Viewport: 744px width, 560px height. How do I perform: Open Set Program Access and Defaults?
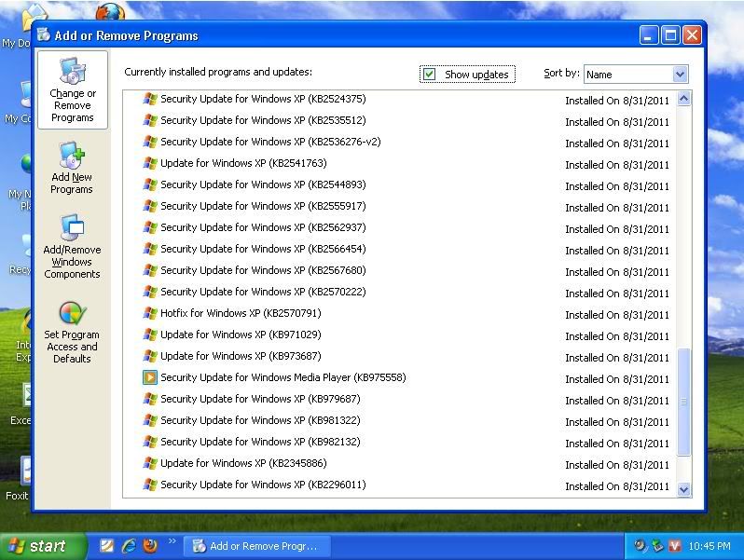pos(72,333)
